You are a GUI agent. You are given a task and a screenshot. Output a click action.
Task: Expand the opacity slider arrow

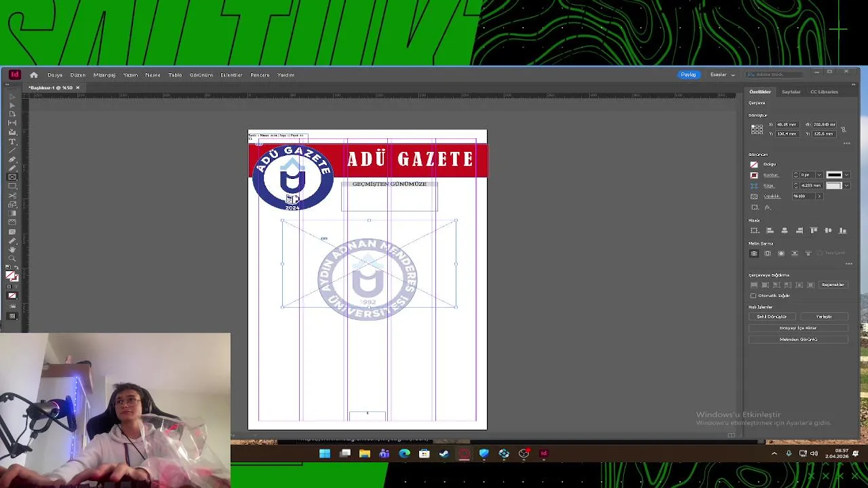[x=819, y=196]
